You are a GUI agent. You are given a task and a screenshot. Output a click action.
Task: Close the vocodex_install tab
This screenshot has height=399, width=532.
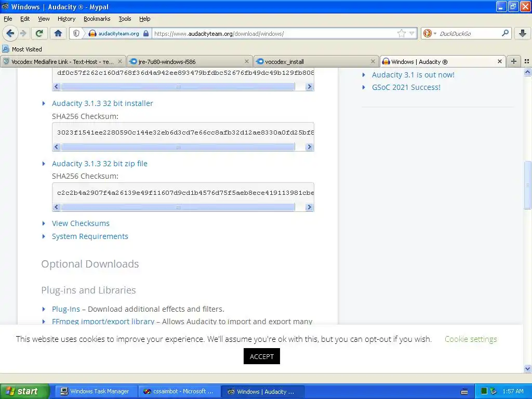[x=373, y=61]
